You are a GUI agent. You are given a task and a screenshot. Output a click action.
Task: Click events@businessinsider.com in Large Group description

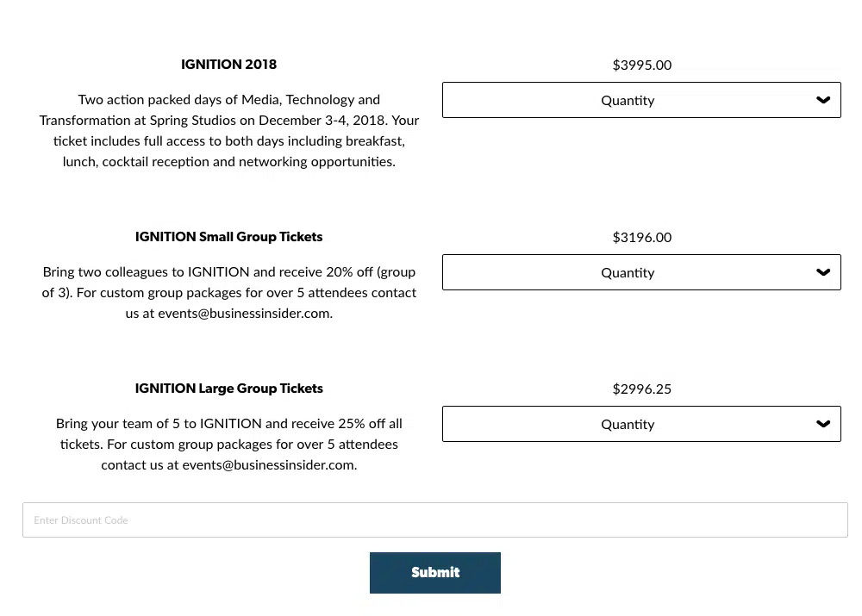[268, 465]
